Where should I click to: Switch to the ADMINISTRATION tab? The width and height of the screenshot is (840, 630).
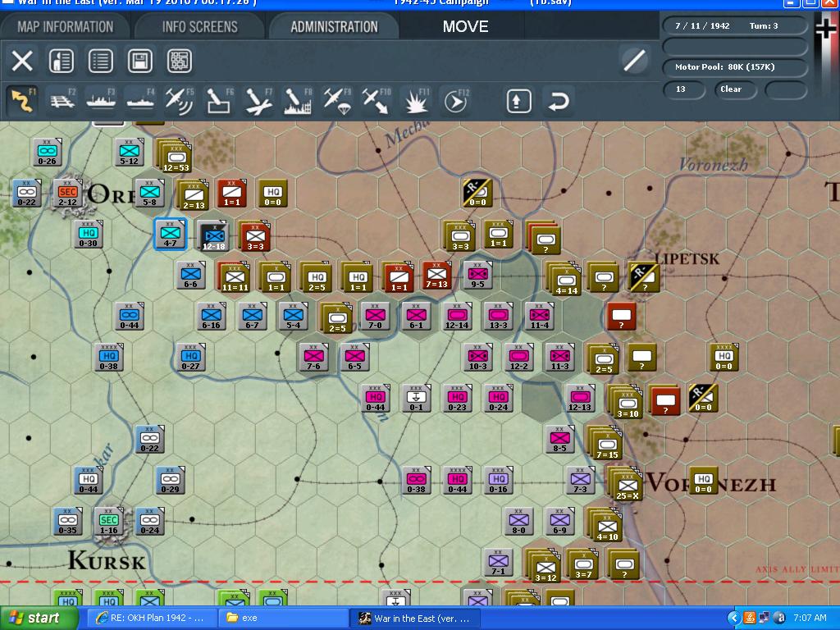tap(335, 27)
